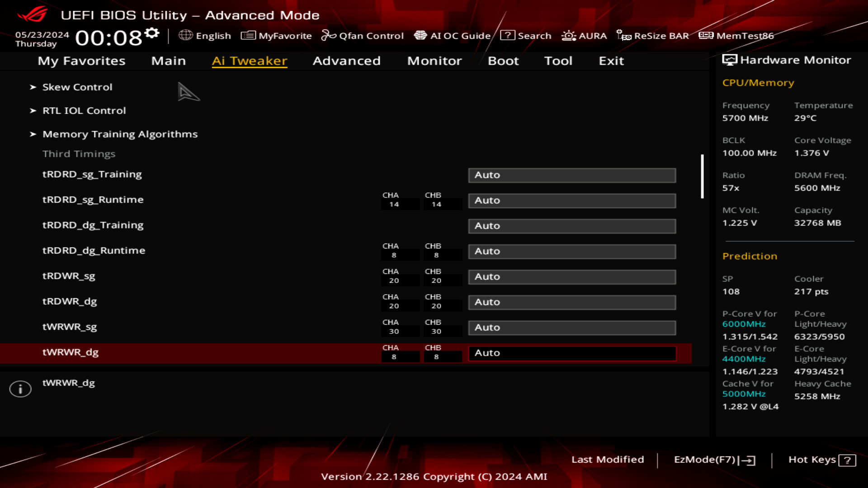
Task: Click the CPU/Memory heading
Action: 758,83
